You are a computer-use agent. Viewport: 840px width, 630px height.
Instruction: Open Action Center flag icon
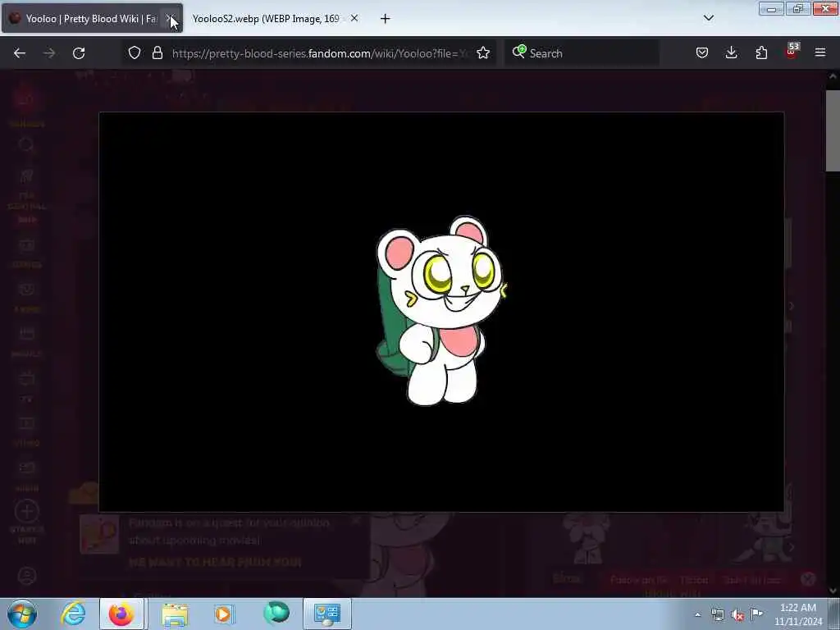[756, 614]
